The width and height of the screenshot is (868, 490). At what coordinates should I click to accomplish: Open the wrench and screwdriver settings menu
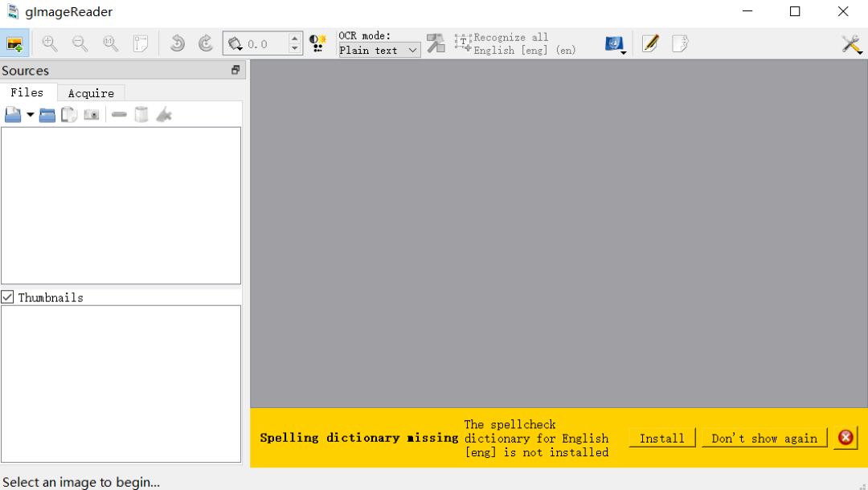tap(851, 44)
